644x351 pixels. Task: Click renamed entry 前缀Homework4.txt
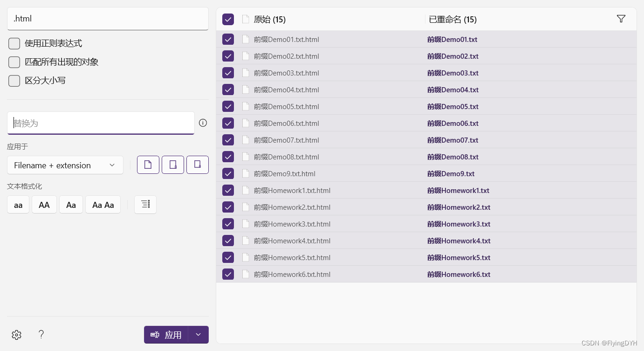[x=459, y=241]
